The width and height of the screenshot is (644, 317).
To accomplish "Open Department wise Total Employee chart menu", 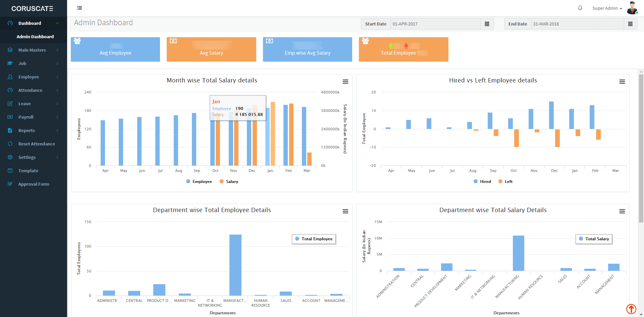I will 345,211.
